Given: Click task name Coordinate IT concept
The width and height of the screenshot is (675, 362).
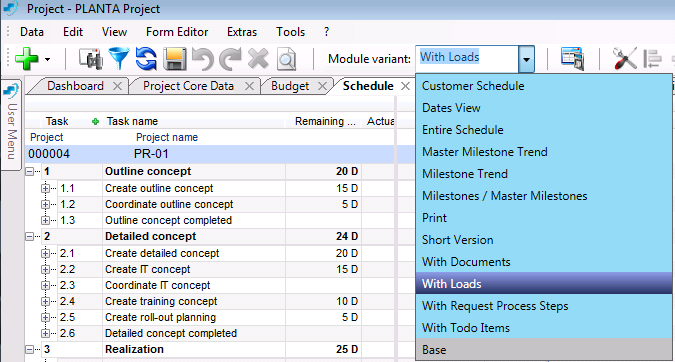Looking at the screenshot, I should click(158, 285).
